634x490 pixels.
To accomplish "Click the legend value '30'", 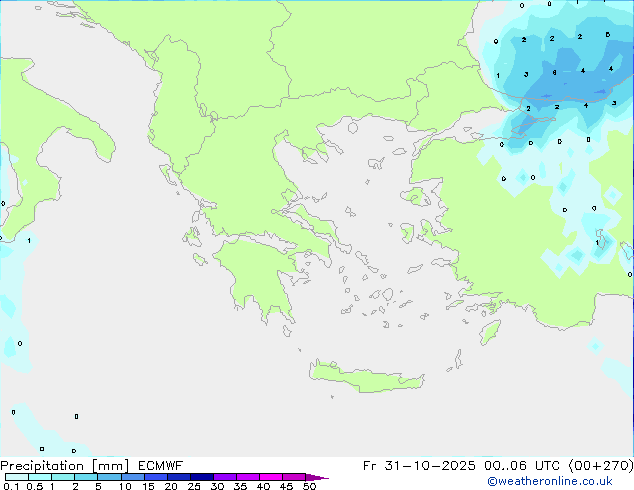I will coord(217,486).
